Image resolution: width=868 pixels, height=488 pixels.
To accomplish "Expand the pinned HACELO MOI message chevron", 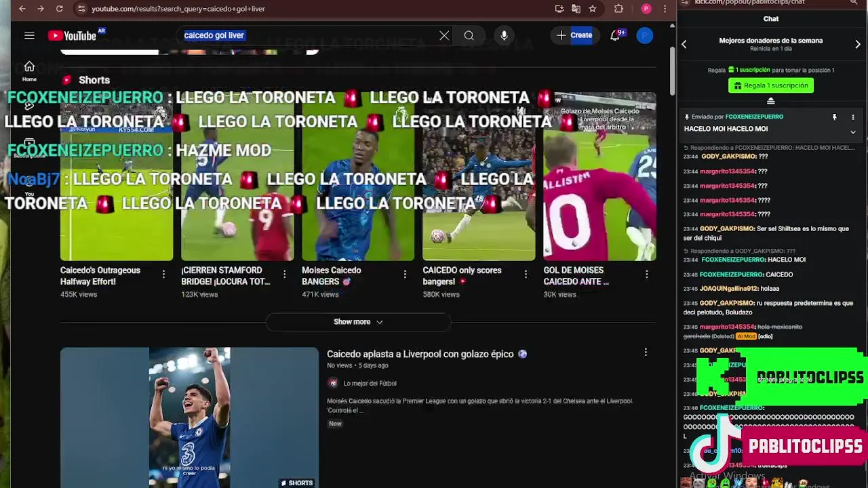I will (x=853, y=131).
